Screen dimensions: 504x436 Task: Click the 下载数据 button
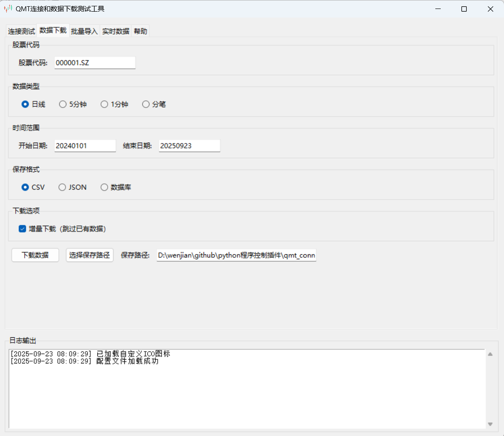tap(35, 255)
